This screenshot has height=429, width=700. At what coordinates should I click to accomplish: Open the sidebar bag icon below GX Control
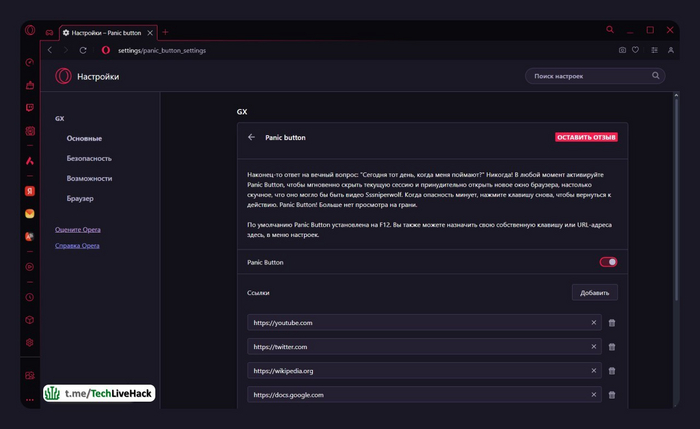point(29,85)
